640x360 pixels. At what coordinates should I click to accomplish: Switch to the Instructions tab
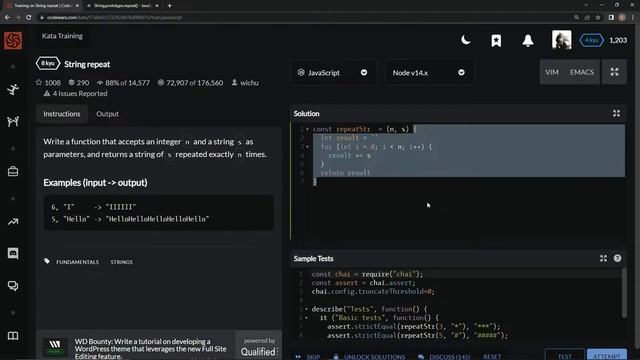pos(62,114)
